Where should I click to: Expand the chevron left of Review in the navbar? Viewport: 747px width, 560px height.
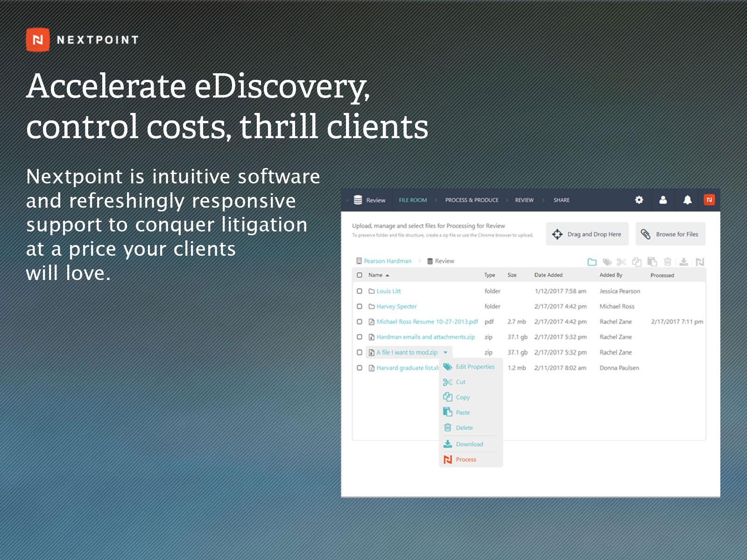347,200
